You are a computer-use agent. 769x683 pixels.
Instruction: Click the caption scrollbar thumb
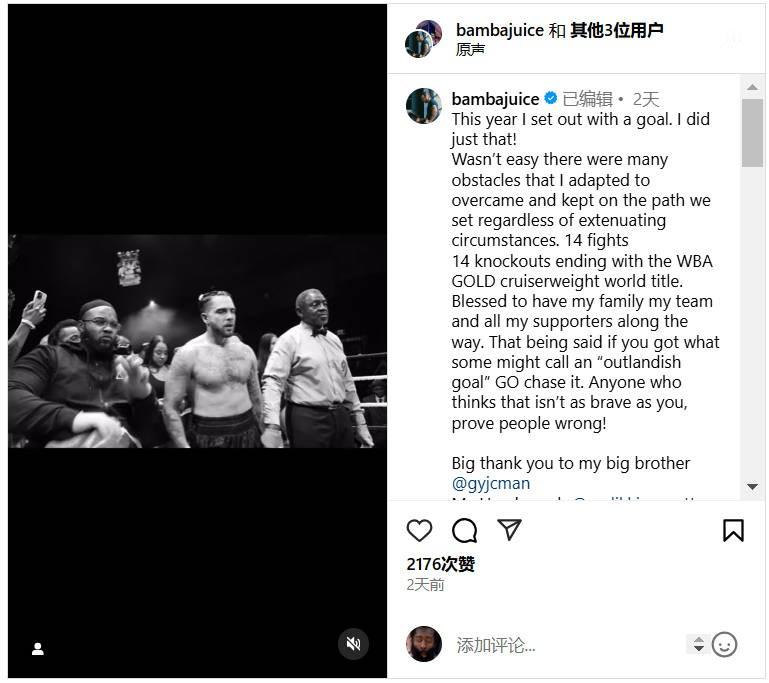[x=752, y=133]
